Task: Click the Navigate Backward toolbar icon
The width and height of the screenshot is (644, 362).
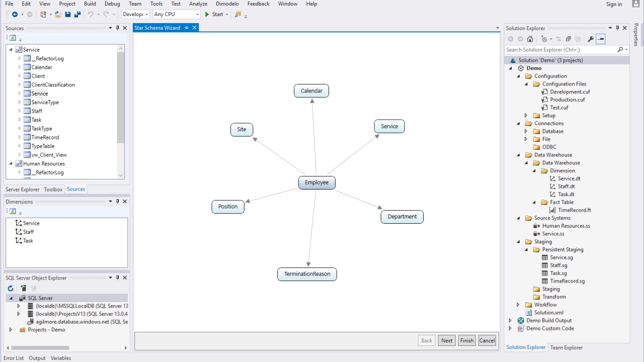Action: pyautogui.click(x=15, y=15)
